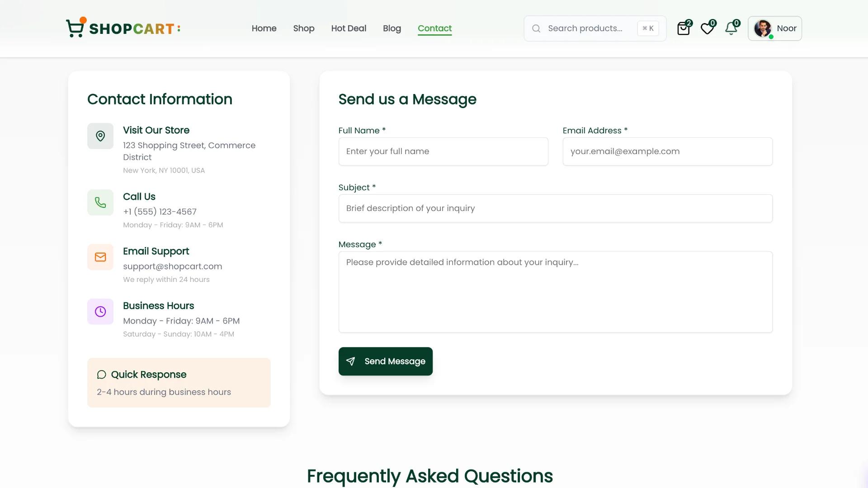Click the Full Name label
Image resolution: width=868 pixels, height=488 pixels.
click(362, 131)
